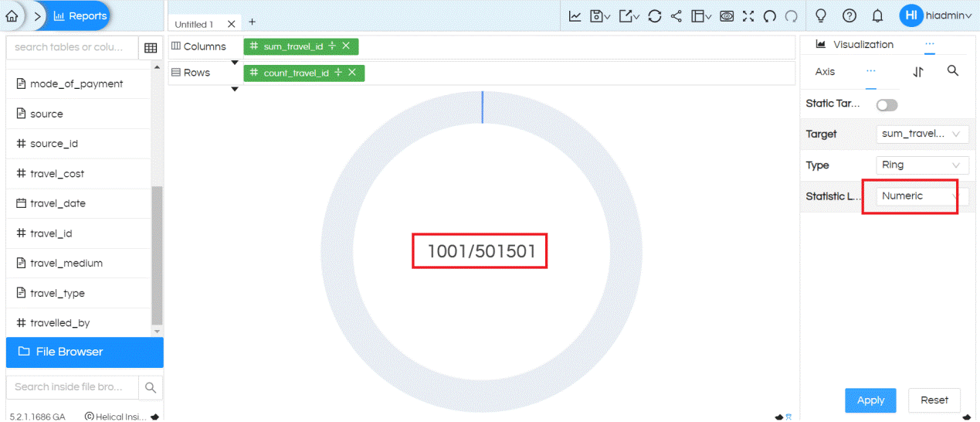
Task: Open the Type dropdown showing Ring
Action: (x=923, y=165)
